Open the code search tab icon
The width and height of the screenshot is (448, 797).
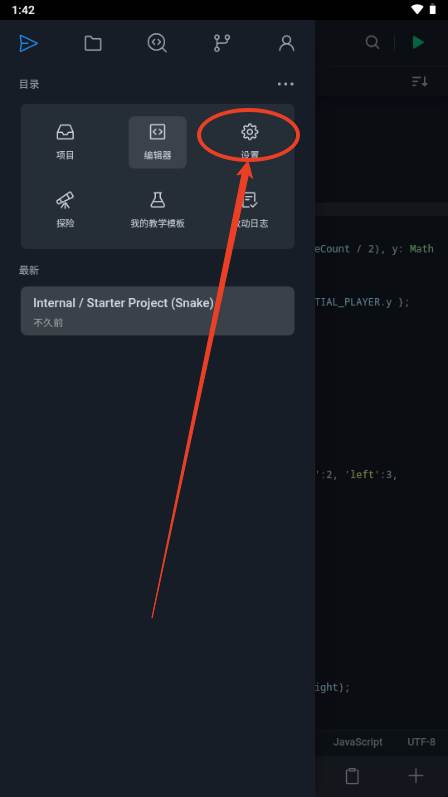tap(157, 43)
